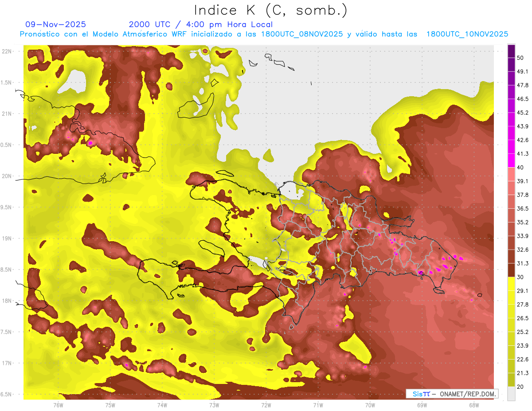Click the colorbar value "40"
Image resolution: width=532 pixels, height=411 pixels.
pyautogui.click(x=521, y=167)
